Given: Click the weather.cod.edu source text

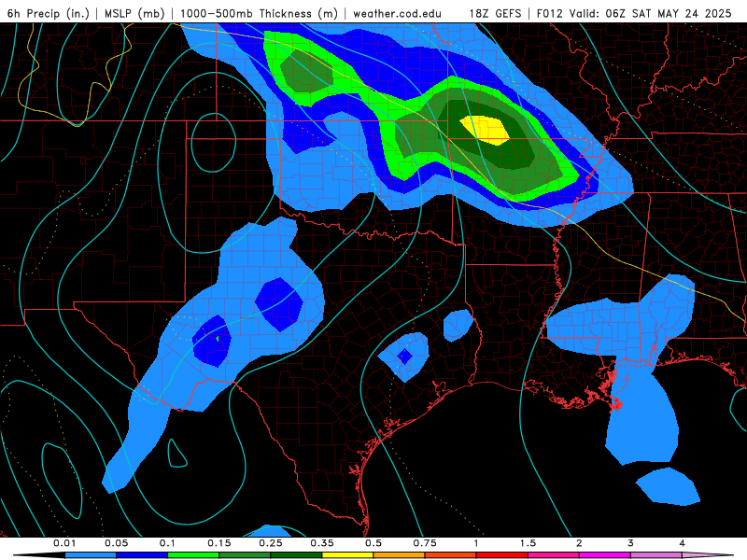Looking at the screenshot, I should 397,13.
